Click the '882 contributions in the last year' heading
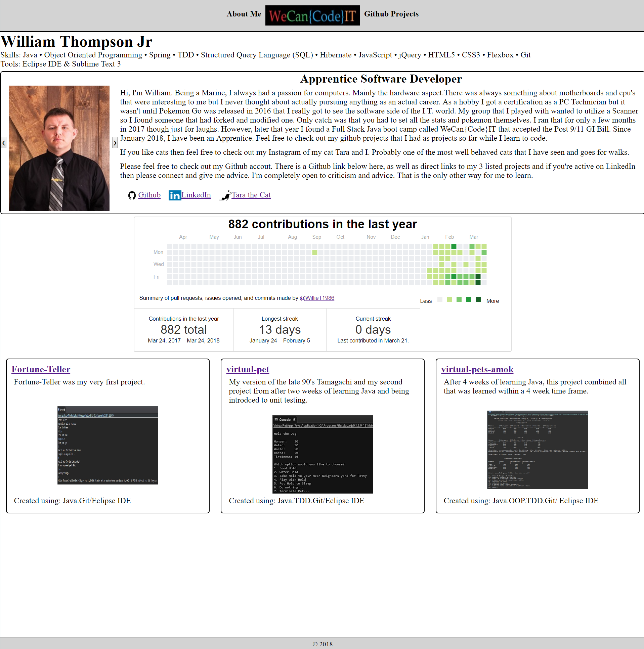The height and width of the screenshot is (649, 644). click(x=323, y=224)
